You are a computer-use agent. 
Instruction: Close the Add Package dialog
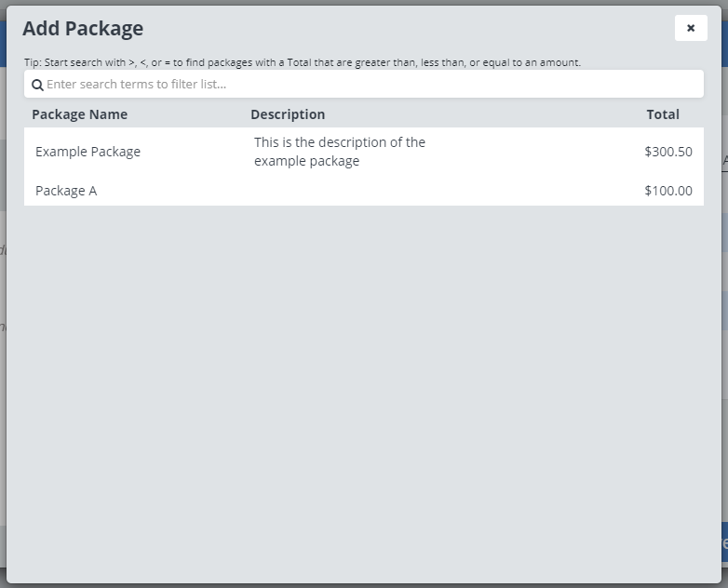click(691, 28)
